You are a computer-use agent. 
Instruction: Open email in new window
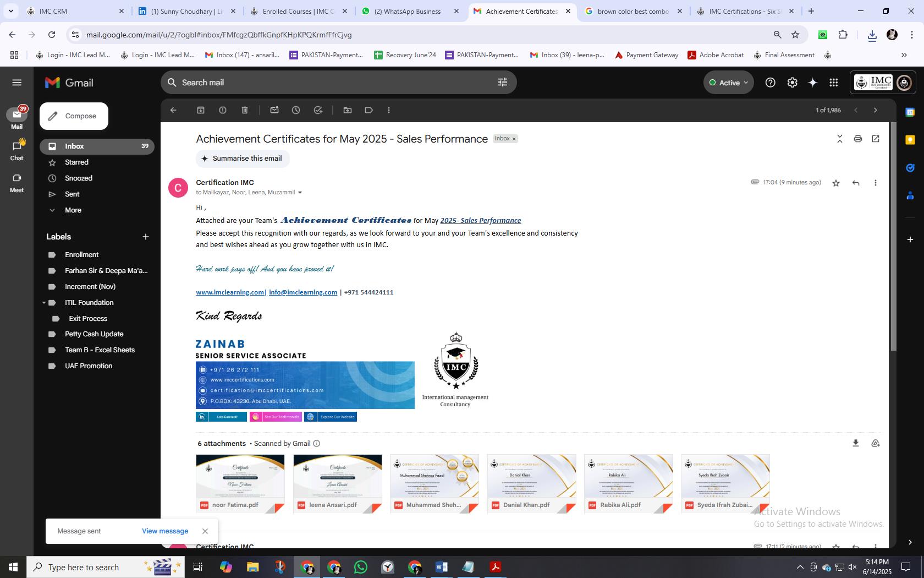[876, 139]
